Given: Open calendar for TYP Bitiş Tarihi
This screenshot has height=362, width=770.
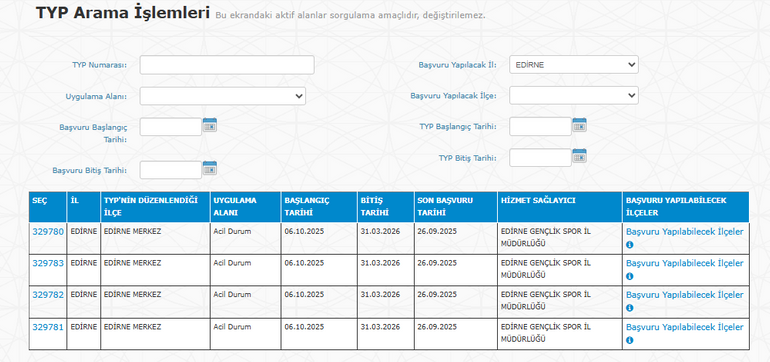Looking at the screenshot, I should [x=579, y=156].
